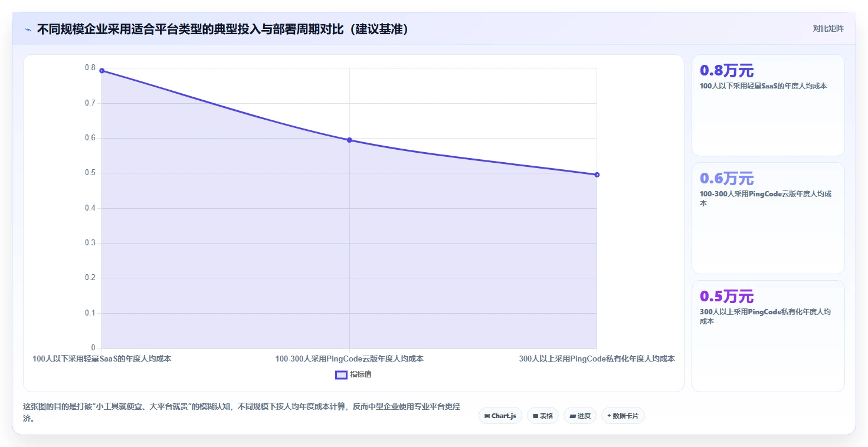
Task: Select the 数据卡片 tag
Action: [x=623, y=416]
